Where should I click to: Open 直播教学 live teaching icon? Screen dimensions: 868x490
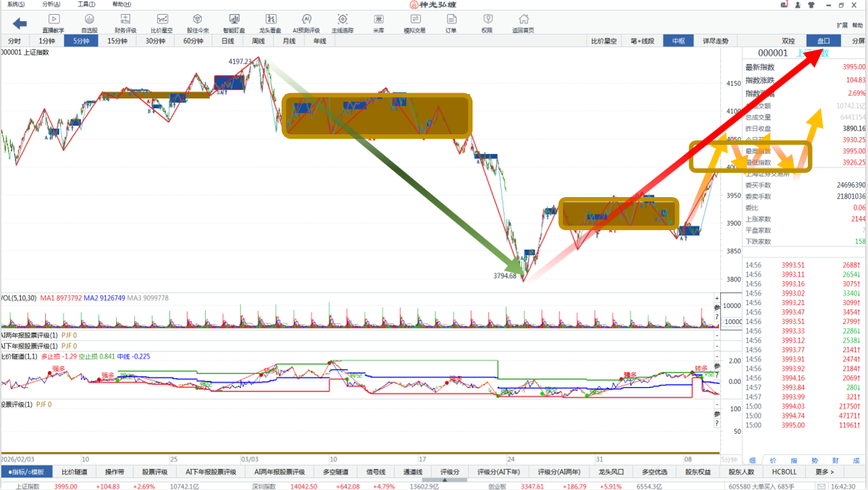53,22
